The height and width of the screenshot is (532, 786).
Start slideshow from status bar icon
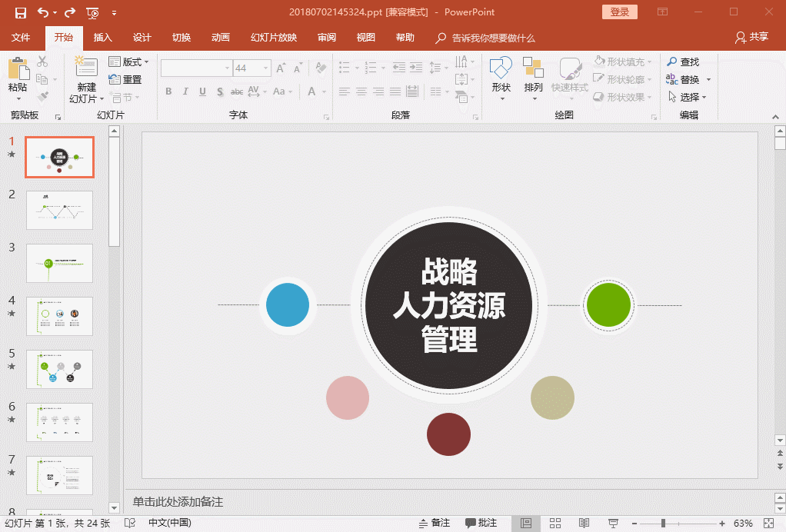613,523
